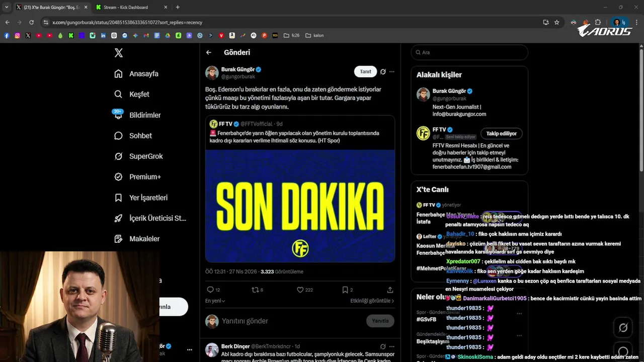Open the kalsın bookmarks folder
The width and height of the screenshot is (644, 362).
click(314, 35)
